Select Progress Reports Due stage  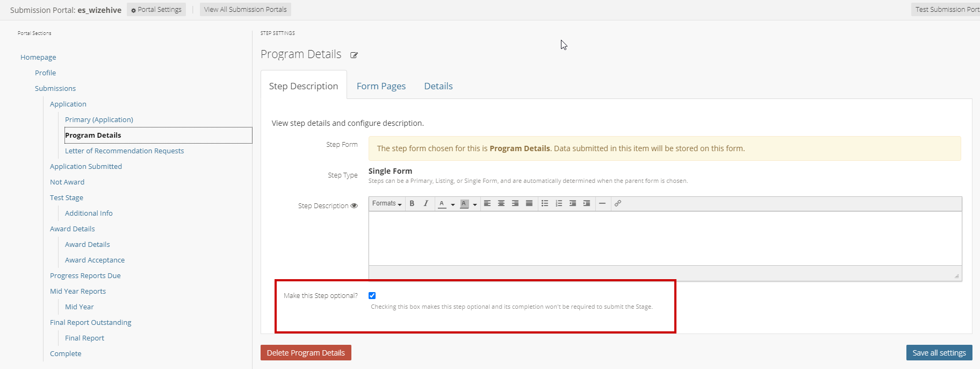(85, 275)
